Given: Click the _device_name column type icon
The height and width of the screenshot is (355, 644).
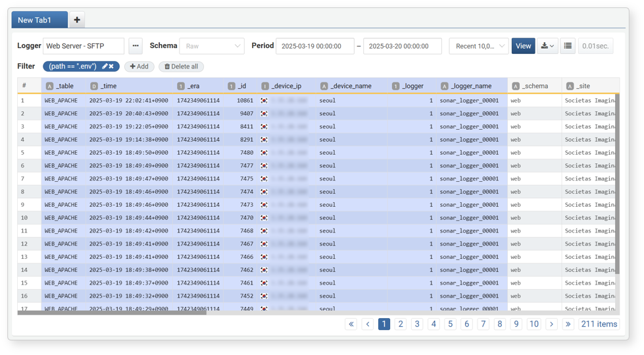Looking at the screenshot, I should coord(324,86).
